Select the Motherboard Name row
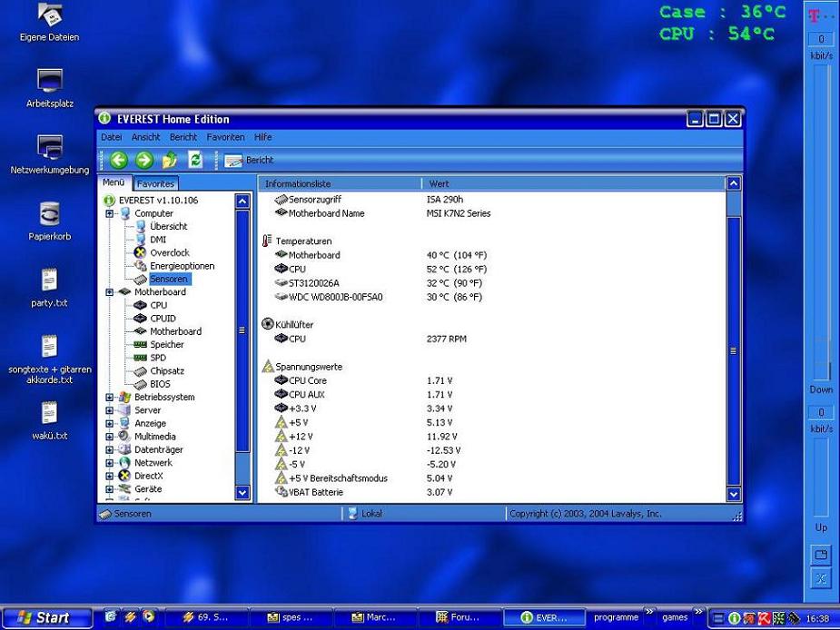 326,213
